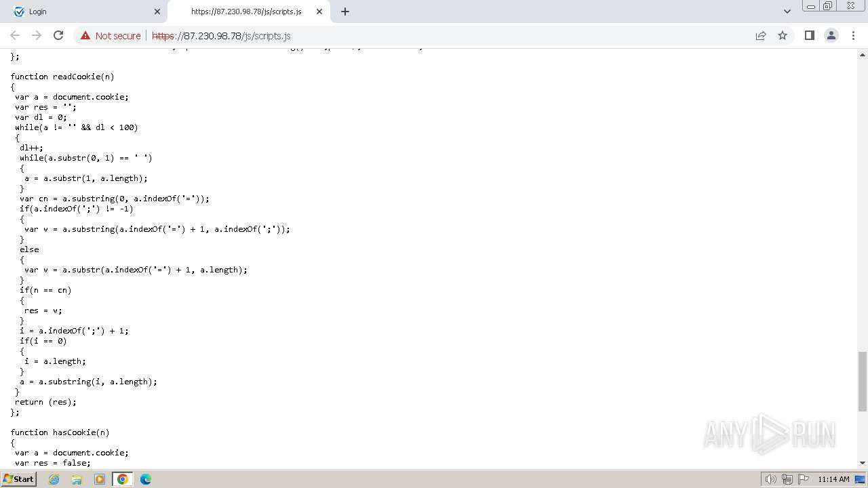The image size is (868, 488).
Task: Click the 'var res = false;' line
Action: coord(52,463)
